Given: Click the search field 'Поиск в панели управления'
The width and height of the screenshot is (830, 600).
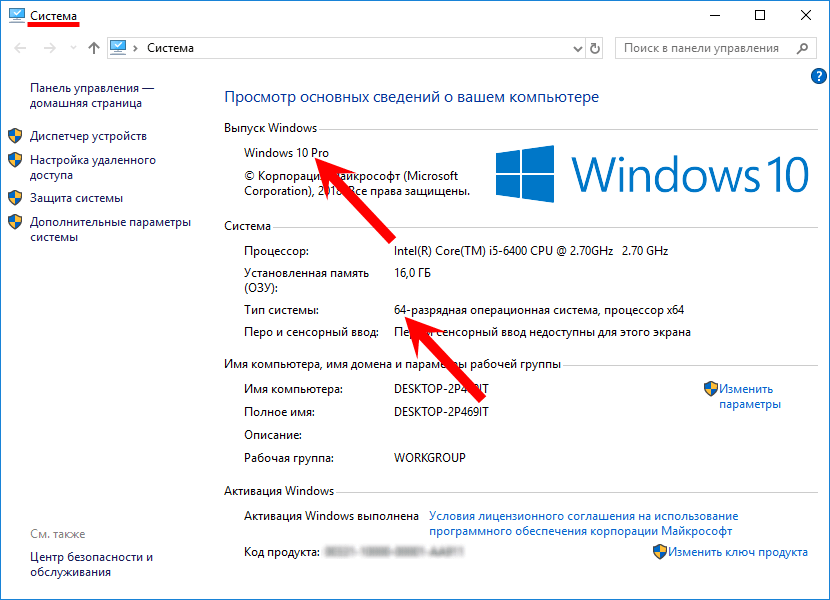Looking at the screenshot, I should pos(714,48).
